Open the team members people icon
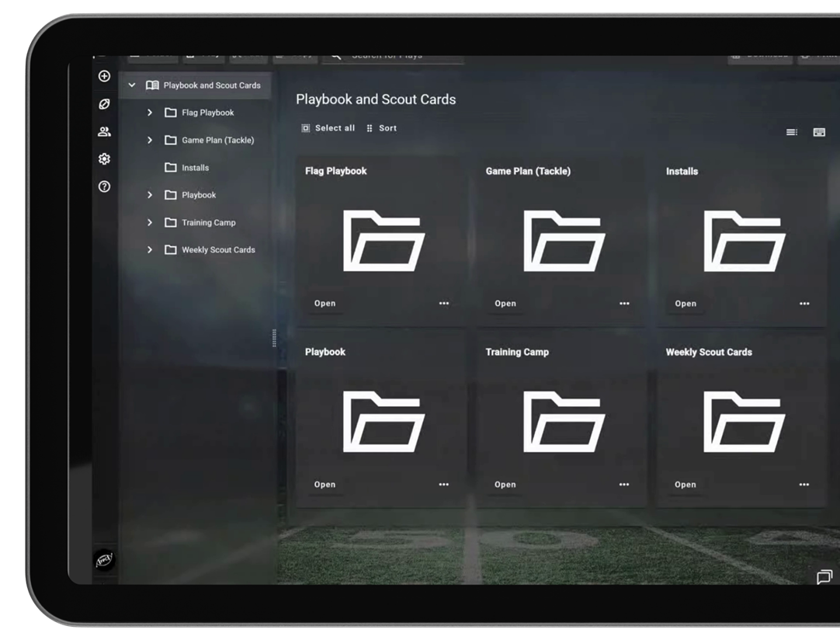 (x=105, y=131)
